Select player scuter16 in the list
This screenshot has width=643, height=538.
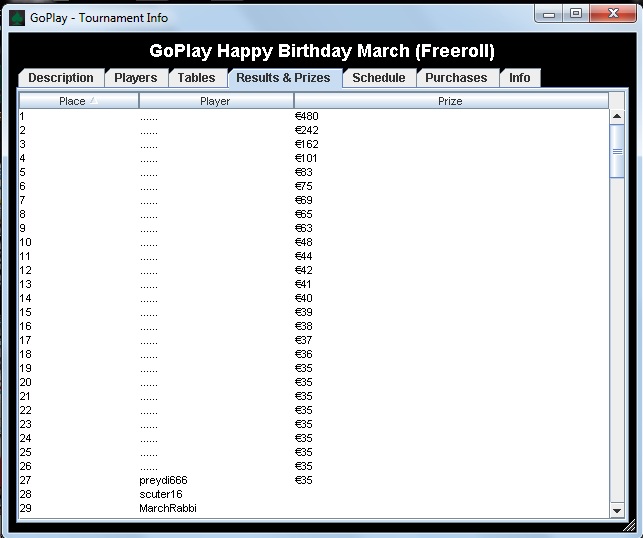[161, 494]
